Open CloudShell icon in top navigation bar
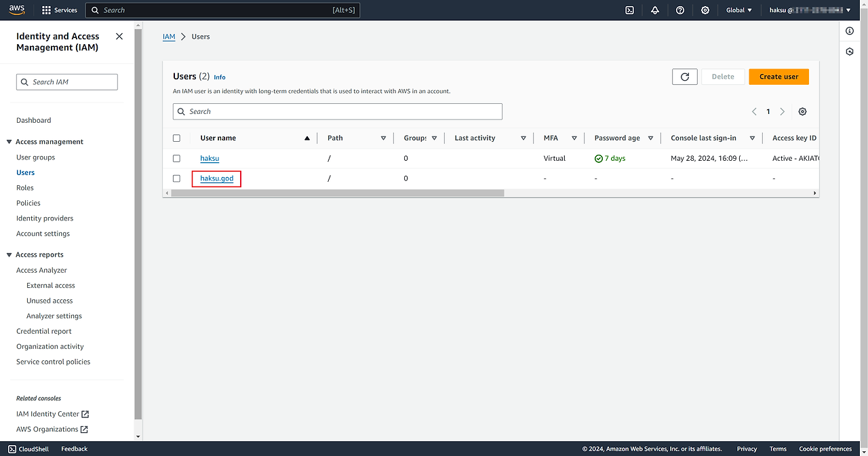Viewport: 868px width, 456px height. coord(629,10)
